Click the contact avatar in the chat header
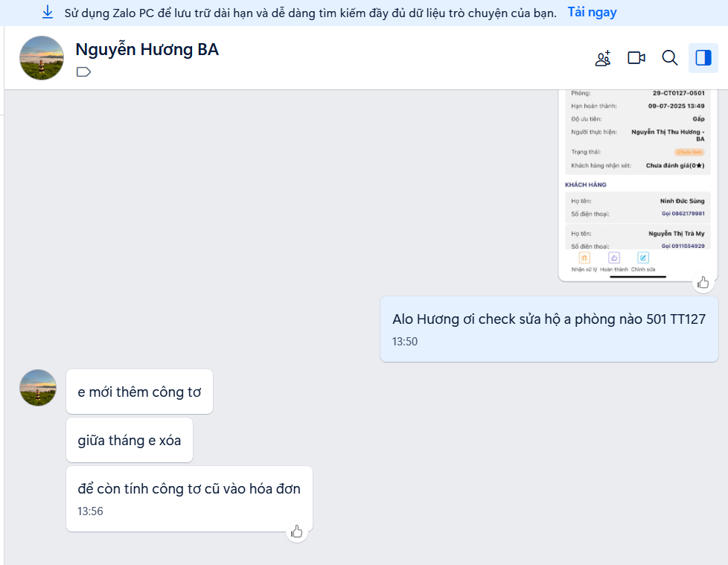 pos(41,58)
